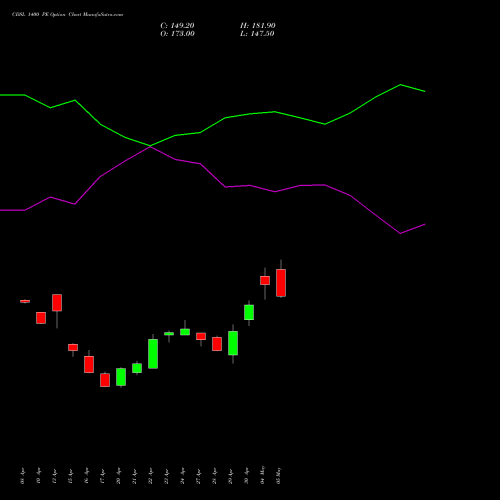
Task: Click the CDSL 1400 PE Option Chart title
Action: point(68,15)
